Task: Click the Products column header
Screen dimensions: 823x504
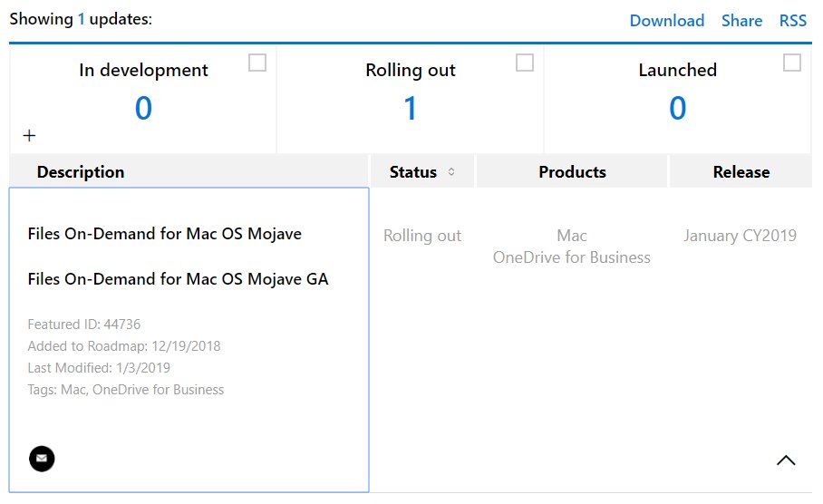Action: point(572,172)
